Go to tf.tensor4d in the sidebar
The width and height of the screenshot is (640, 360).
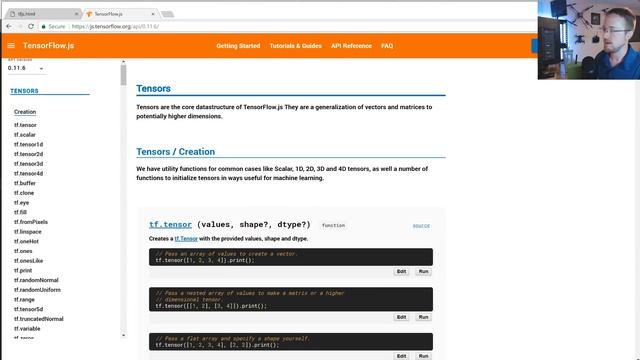tap(28, 173)
